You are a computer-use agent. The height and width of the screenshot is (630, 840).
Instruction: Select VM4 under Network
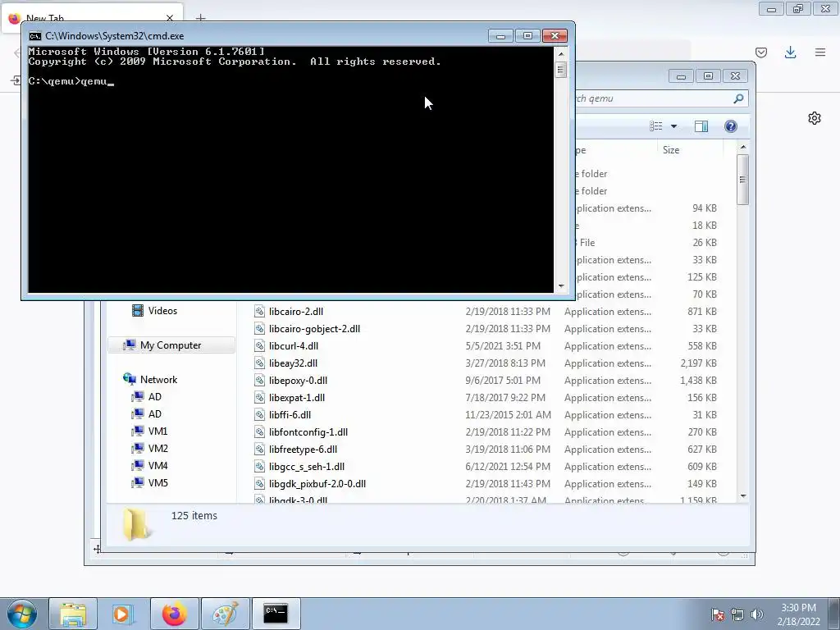[x=157, y=466]
